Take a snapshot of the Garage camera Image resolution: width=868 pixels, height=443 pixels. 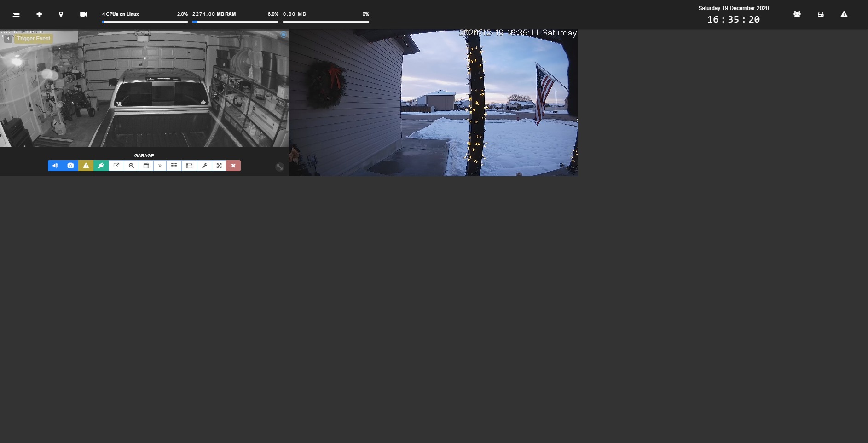70,166
